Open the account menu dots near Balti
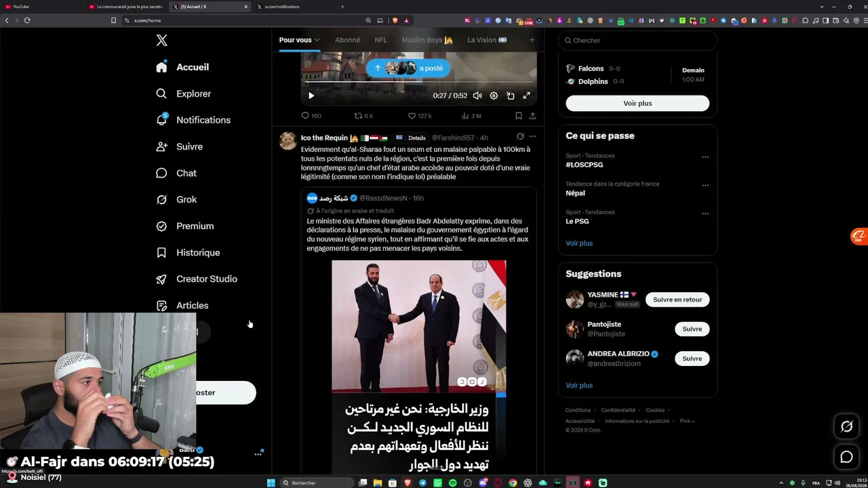The width and height of the screenshot is (868, 488). click(258, 453)
